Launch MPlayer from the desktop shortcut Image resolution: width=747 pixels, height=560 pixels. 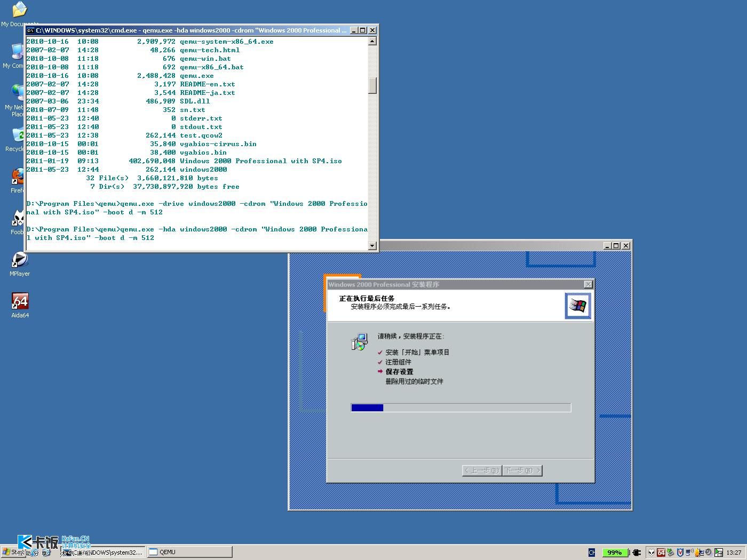(20, 260)
